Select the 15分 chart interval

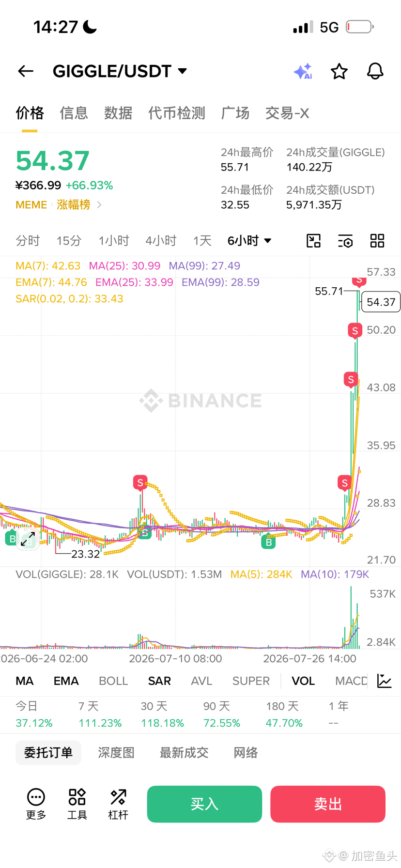coord(69,241)
